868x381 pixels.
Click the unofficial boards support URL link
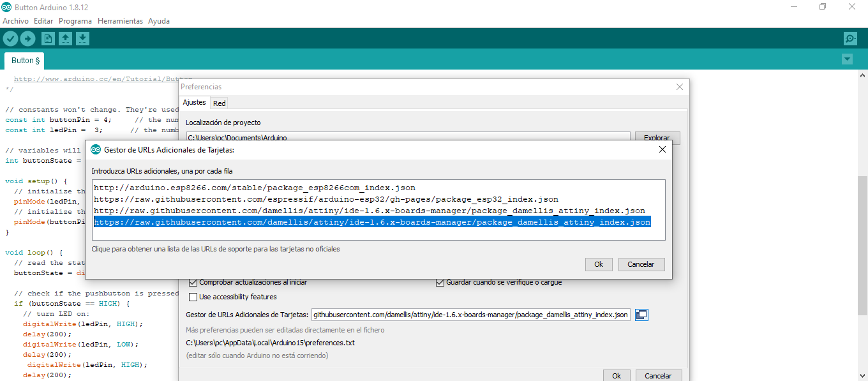click(216, 249)
